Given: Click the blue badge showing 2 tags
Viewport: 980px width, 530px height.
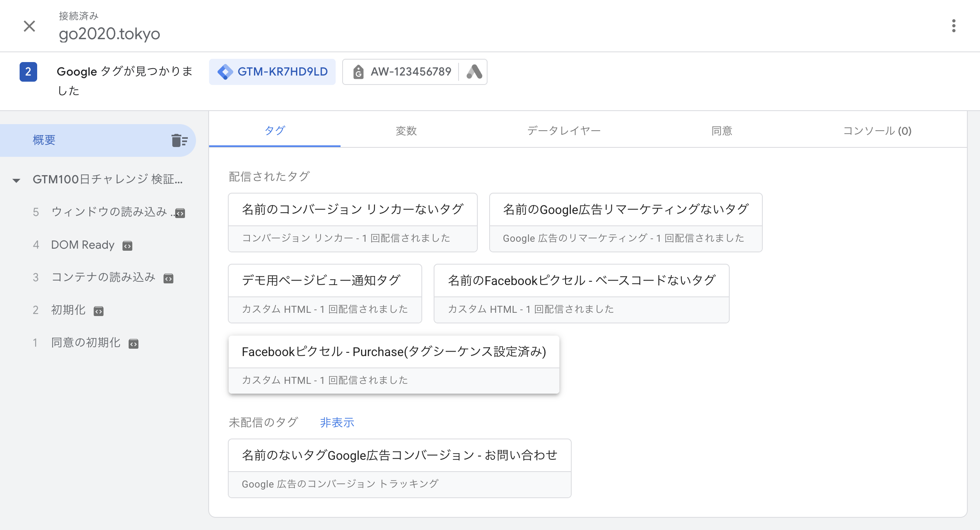Looking at the screenshot, I should (x=28, y=72).
